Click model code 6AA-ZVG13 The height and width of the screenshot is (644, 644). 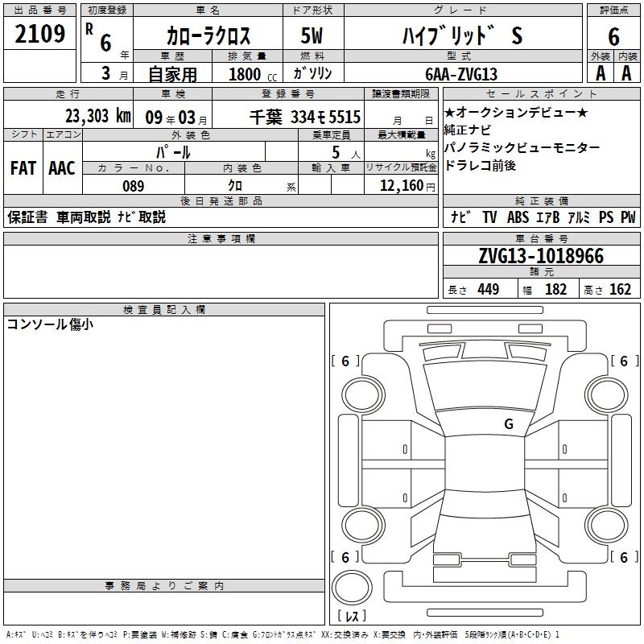[x=460, y=74]
